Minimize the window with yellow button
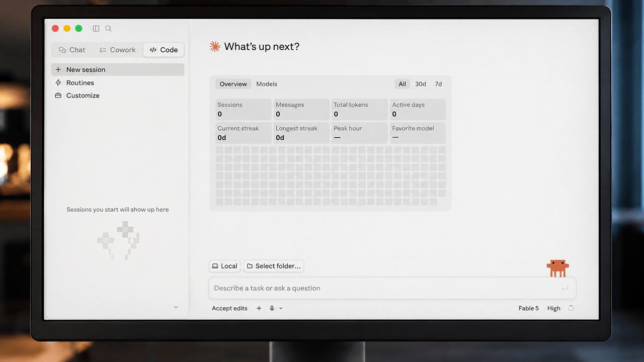The width and height of the screenshot is (644, 362). [x=67, y=29]
